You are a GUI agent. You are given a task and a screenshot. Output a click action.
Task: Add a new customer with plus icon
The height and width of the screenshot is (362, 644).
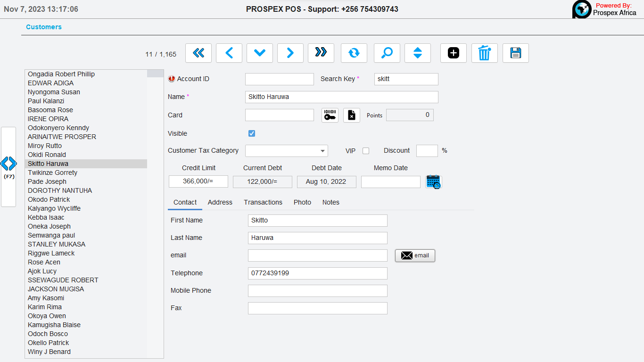click(454, 53)
